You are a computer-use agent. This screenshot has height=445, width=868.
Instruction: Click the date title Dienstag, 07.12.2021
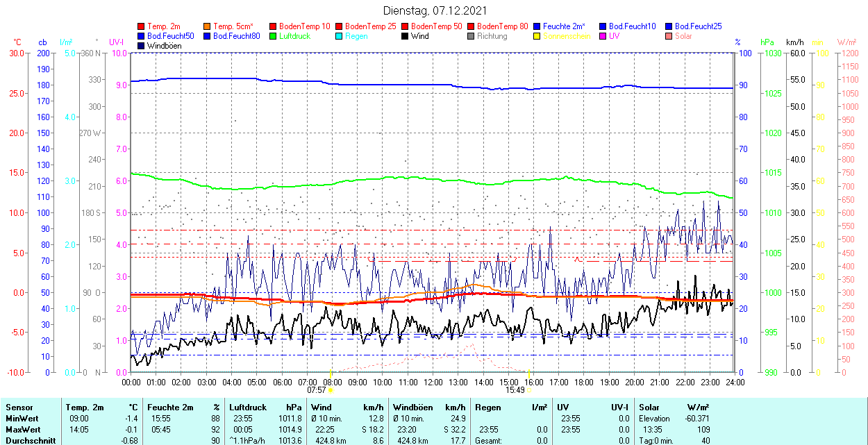(x=435, y=10)
